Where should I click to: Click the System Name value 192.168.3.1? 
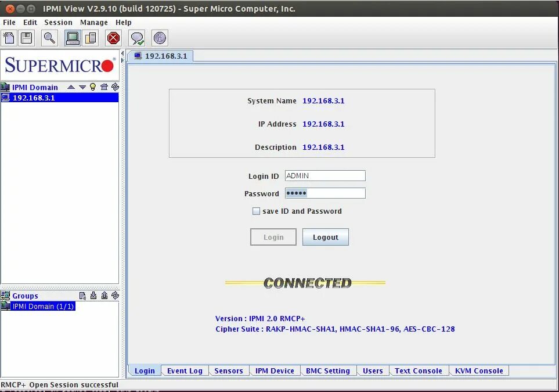(x=323, y=100)
